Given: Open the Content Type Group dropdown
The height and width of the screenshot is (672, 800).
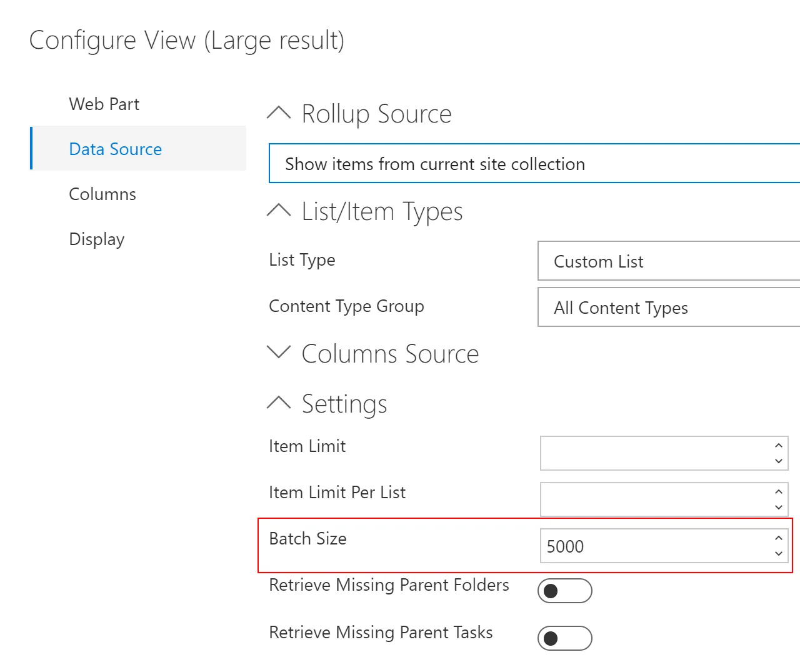Looking at the screenshot, I should (x=662, y=308).
